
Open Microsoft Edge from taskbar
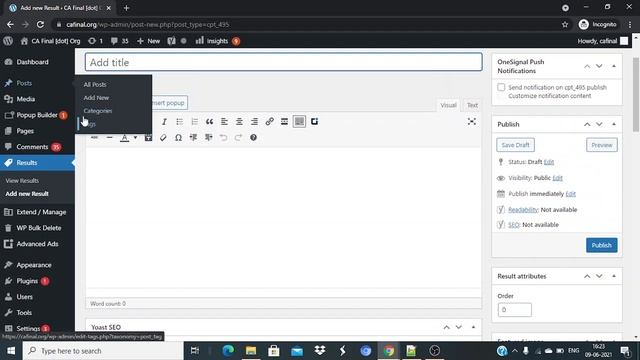click(x=228, y=351)
